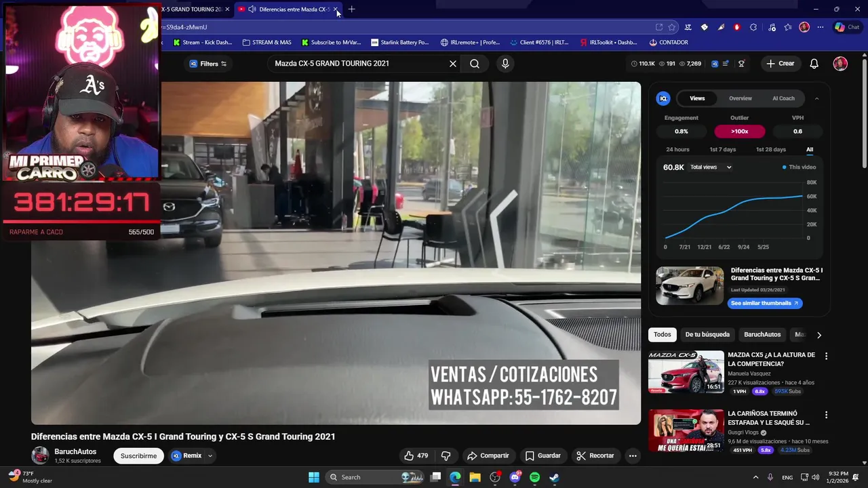
Task: Open the Total views dropdown
Action: point(711,167)
